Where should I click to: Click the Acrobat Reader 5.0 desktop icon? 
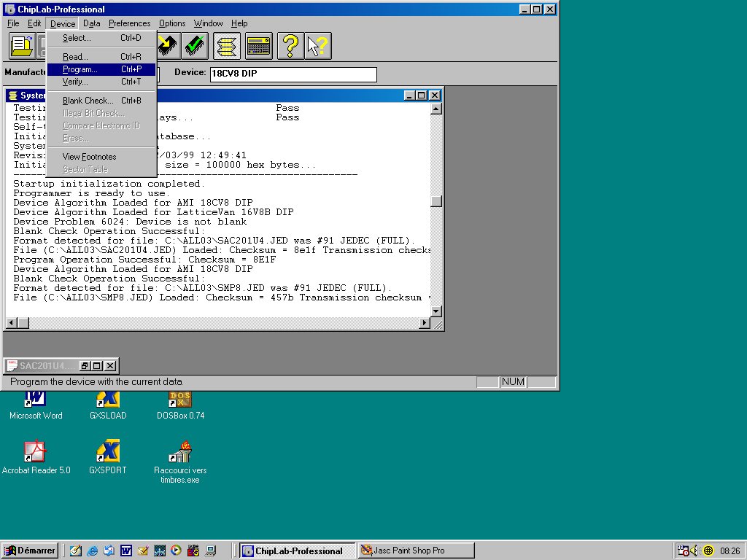[36, 454]
